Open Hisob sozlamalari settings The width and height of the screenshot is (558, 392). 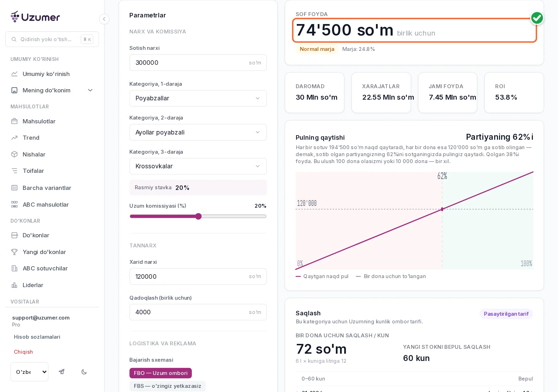point(37,337)
